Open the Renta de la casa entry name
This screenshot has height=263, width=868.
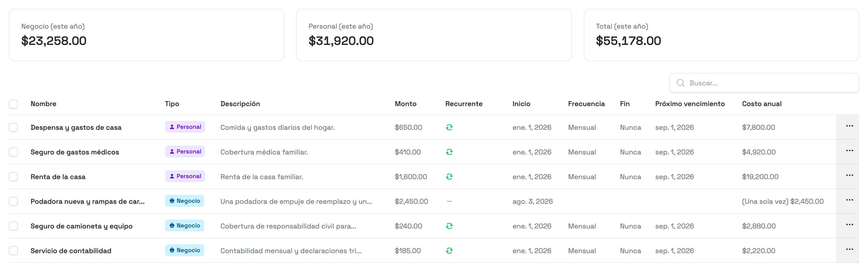(x=58, y=177)
